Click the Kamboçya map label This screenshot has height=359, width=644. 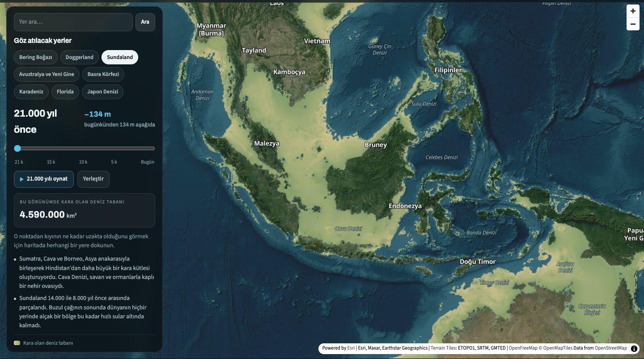(289, 72)
